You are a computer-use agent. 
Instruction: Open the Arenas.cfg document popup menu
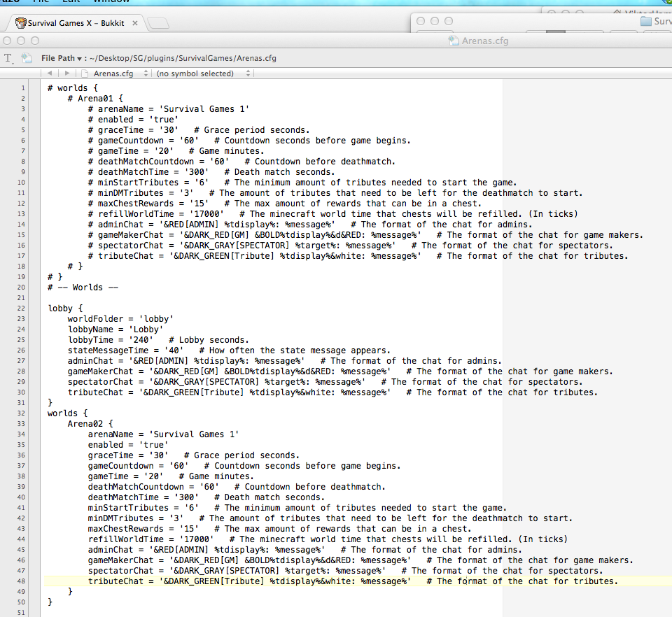click(x=120, y=73)
